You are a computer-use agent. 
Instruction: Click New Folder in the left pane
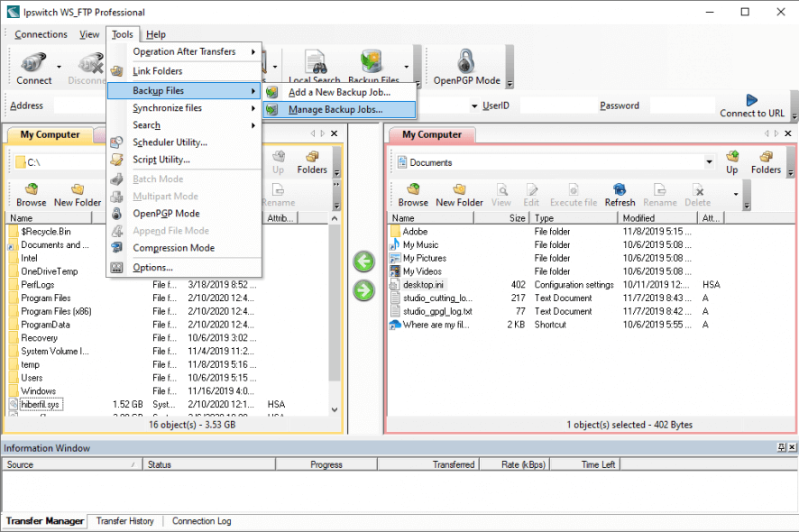click(x=78, y=196)
